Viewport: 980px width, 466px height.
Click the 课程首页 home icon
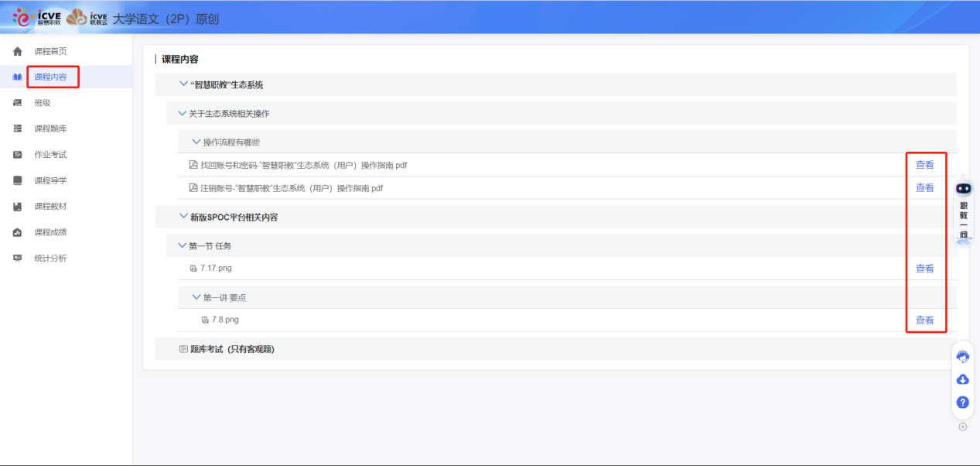[18, 51]
